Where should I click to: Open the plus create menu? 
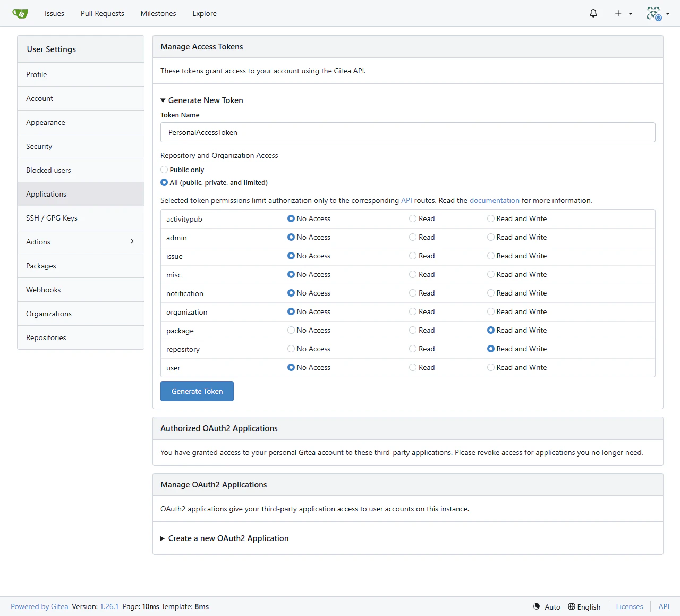[x=623, y=13]
